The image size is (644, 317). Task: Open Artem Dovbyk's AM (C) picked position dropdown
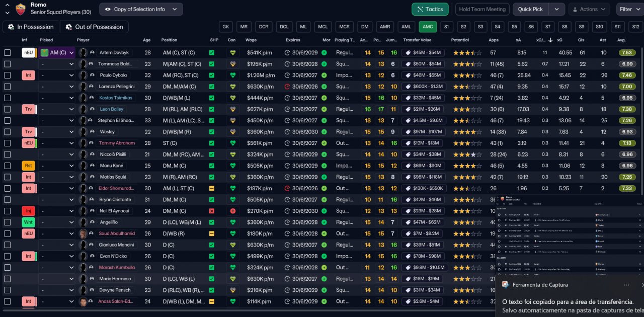[x=57, y=53]
